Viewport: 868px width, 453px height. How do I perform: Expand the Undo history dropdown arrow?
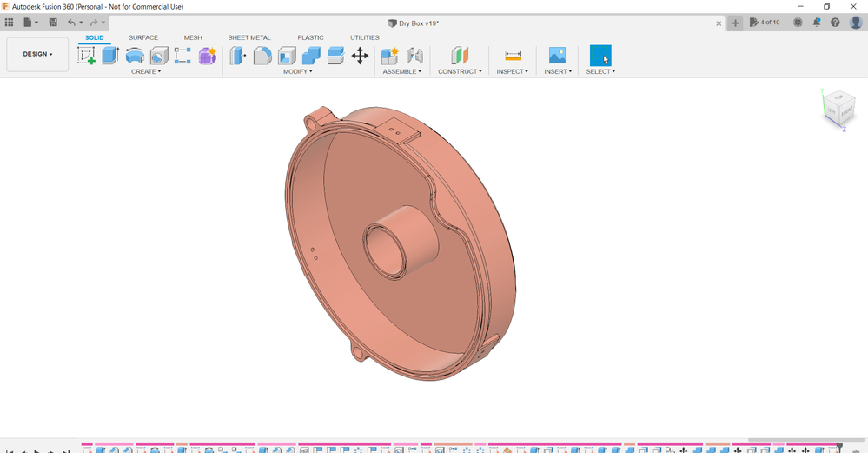[x=81, y=23]
